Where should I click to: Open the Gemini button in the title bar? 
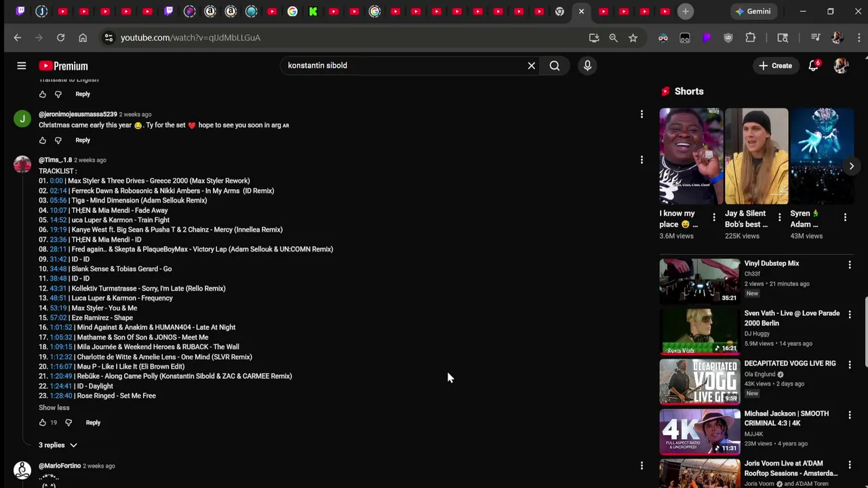pos(753,12)
